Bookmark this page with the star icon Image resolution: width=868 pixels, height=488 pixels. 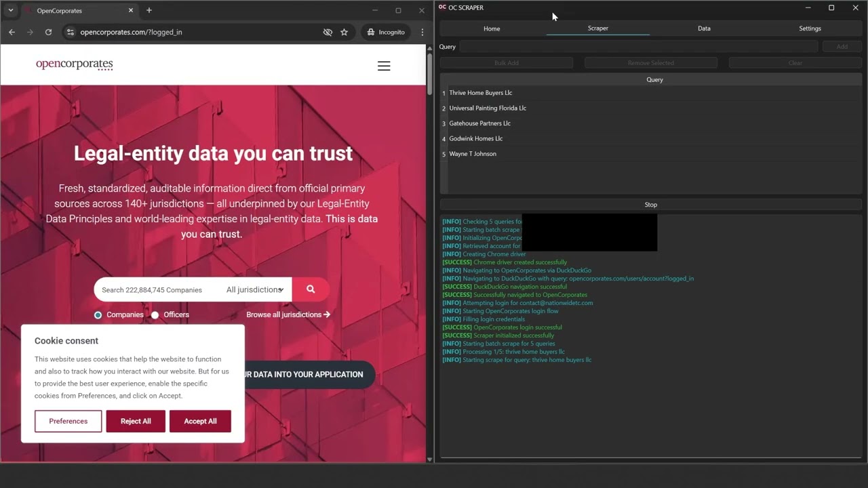click(x=344, y=32)
